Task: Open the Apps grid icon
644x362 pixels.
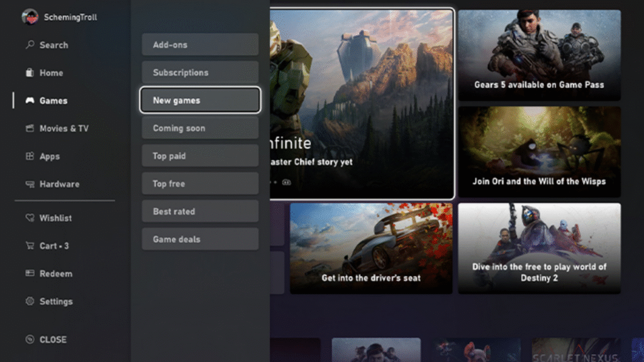Action: tap(30, 156)
